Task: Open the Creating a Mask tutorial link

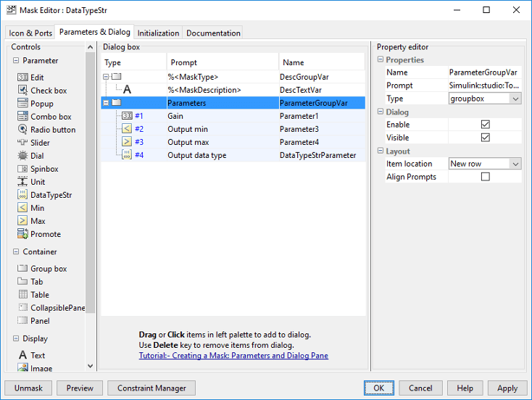Action: (x=233, y=356)
